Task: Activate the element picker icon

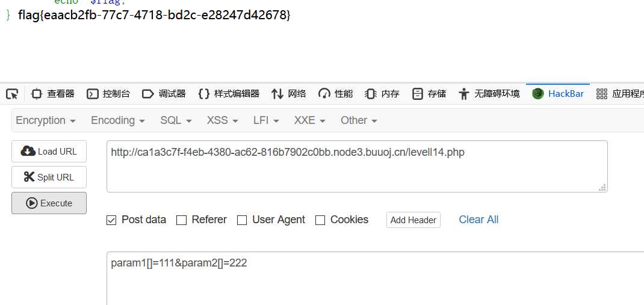Action: click(12, 94)
